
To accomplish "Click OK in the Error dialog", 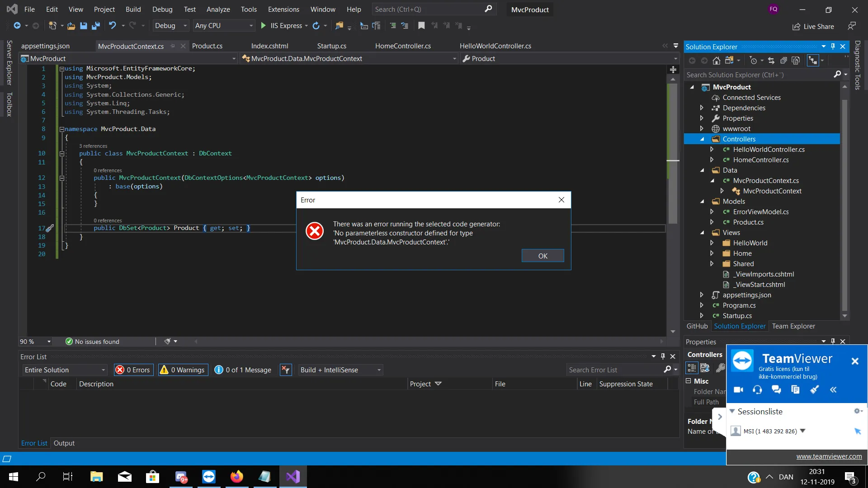I will [542, 256].
